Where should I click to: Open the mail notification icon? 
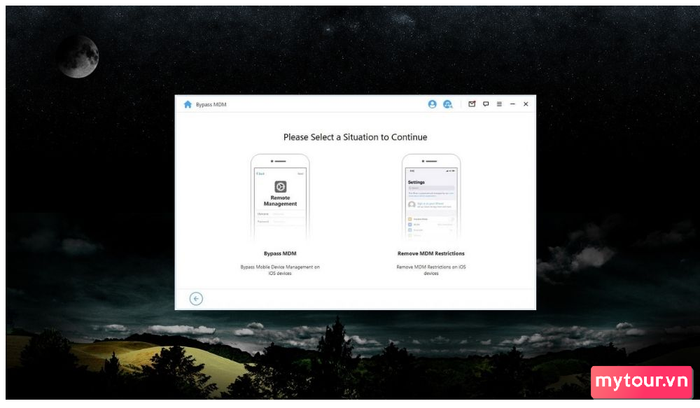point(472,104)
